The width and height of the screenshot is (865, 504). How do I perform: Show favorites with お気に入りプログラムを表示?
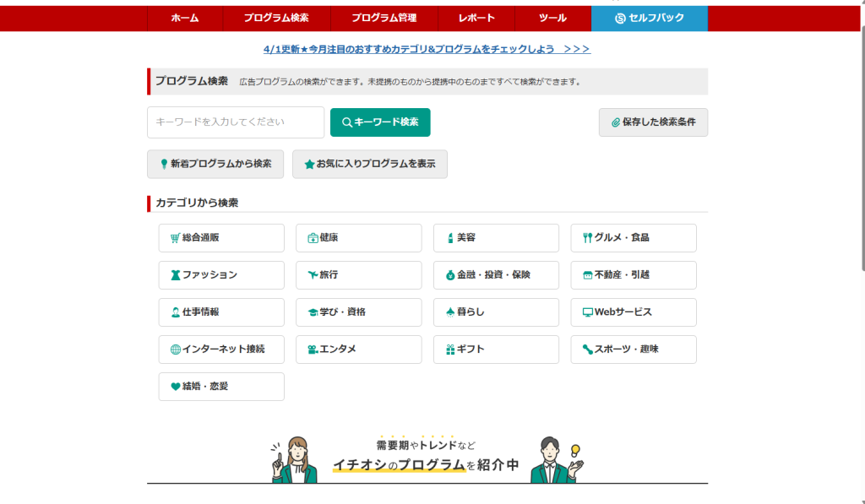pos(369,164)
